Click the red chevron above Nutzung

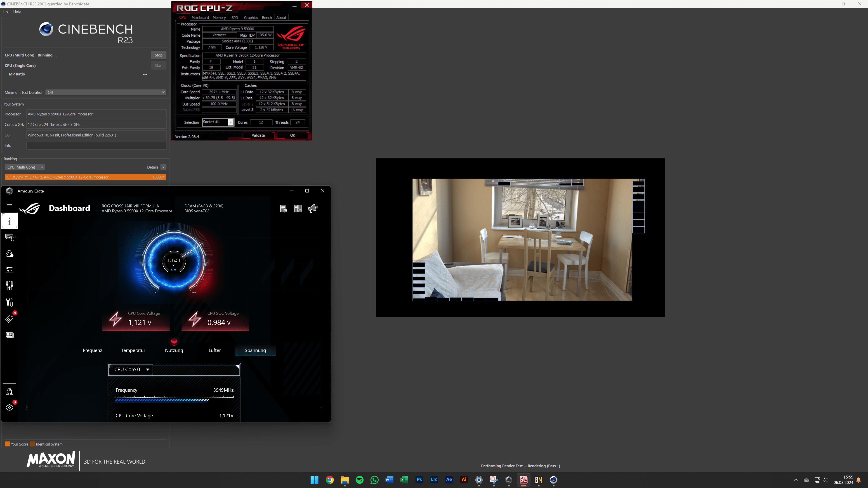click(x=174, y=342)
